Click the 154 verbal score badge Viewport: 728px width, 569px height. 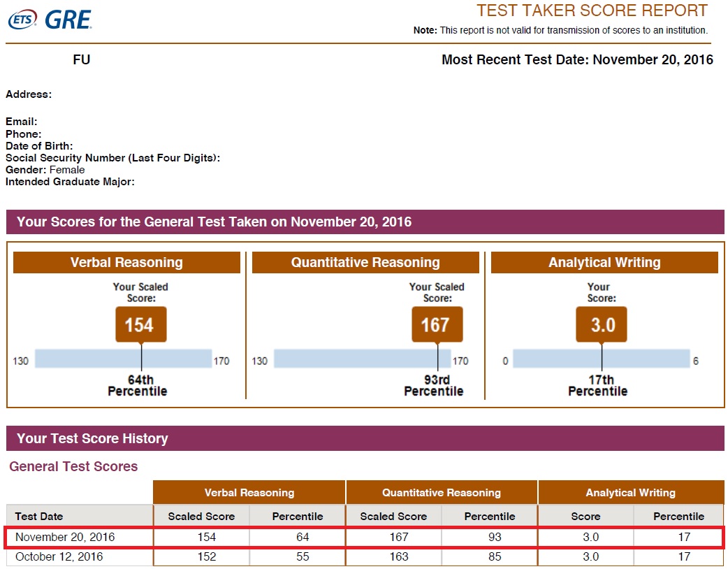141,324
